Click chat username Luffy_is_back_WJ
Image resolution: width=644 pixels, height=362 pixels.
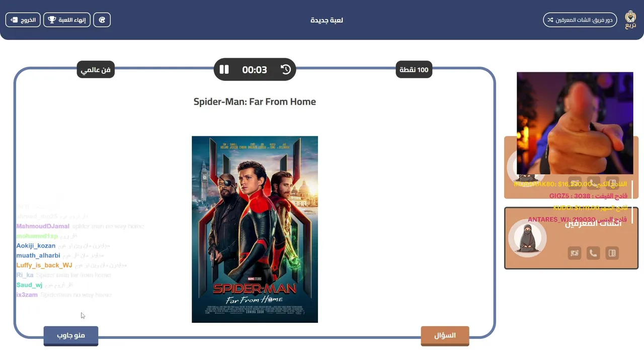coord(44,265)
